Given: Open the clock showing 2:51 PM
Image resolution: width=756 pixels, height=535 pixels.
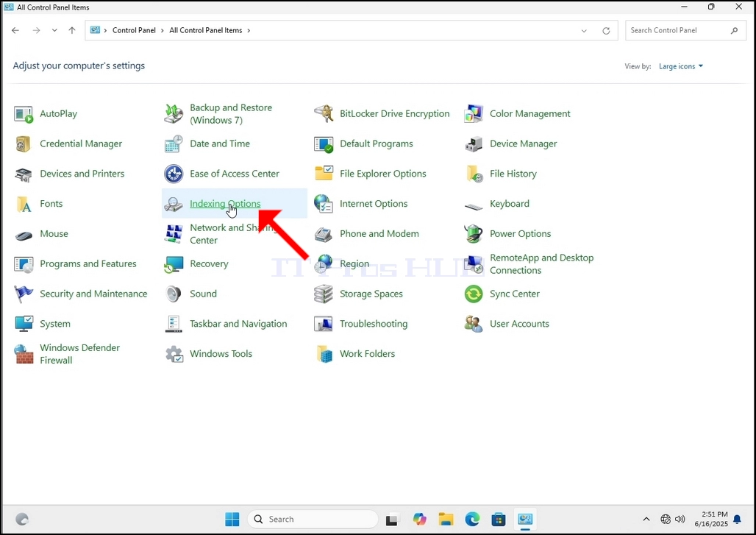Looking at the screenshot, I should coord(711,519).
